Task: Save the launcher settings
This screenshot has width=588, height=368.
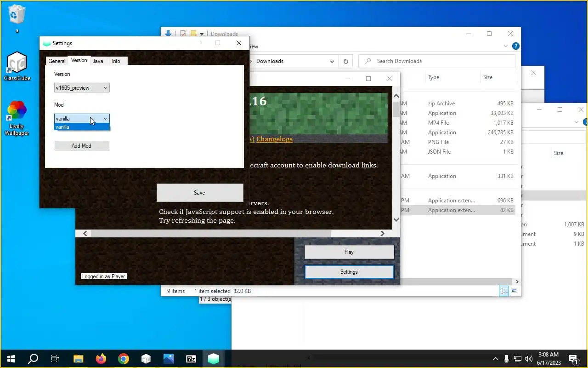Action: (x=200, y=193)
